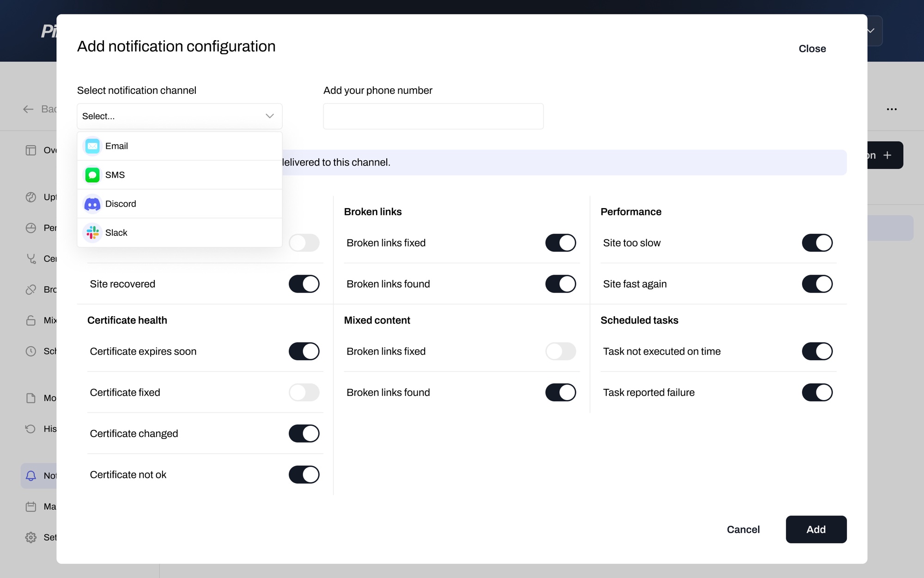Image resolution: width=924 pixels, height=578 pixels.
Task: Click the back arrow icon in background page
Action: [x=28, y=109]
